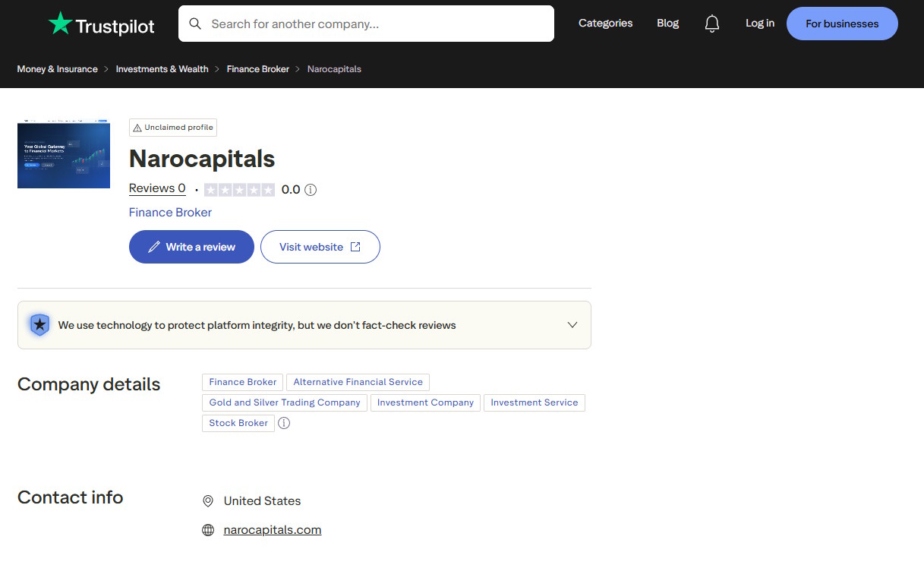Expand the platform integrity notice chevron

coord(572,325)
